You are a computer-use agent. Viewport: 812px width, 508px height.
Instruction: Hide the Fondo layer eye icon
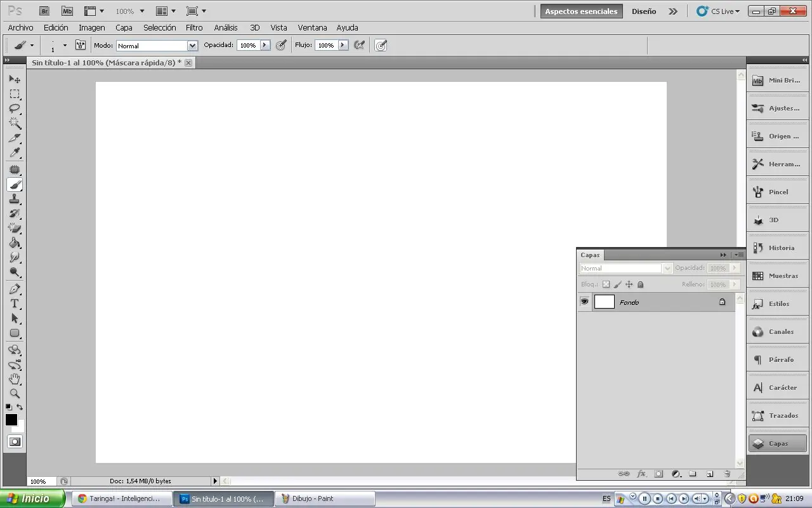(x=584, y=302)
